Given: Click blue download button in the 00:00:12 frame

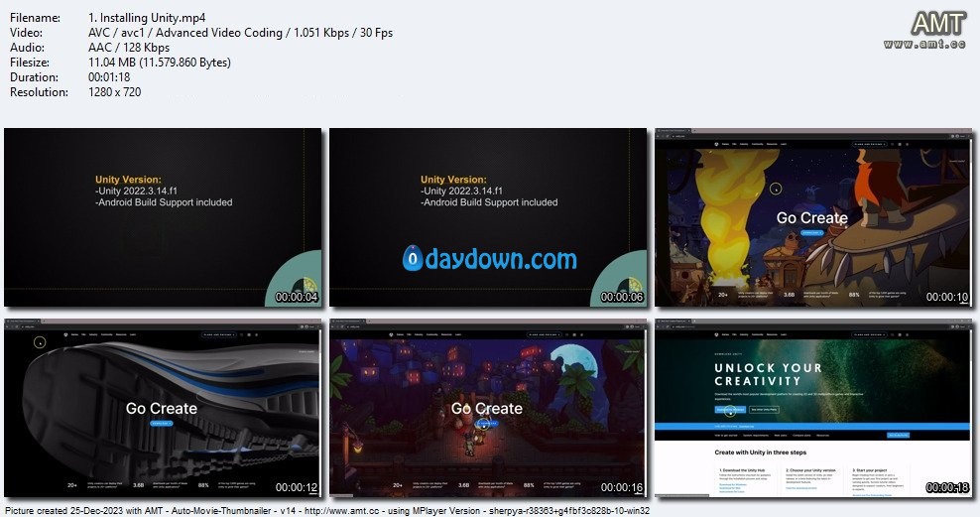Looking at the screenshot, I should [x=162, y=424].
